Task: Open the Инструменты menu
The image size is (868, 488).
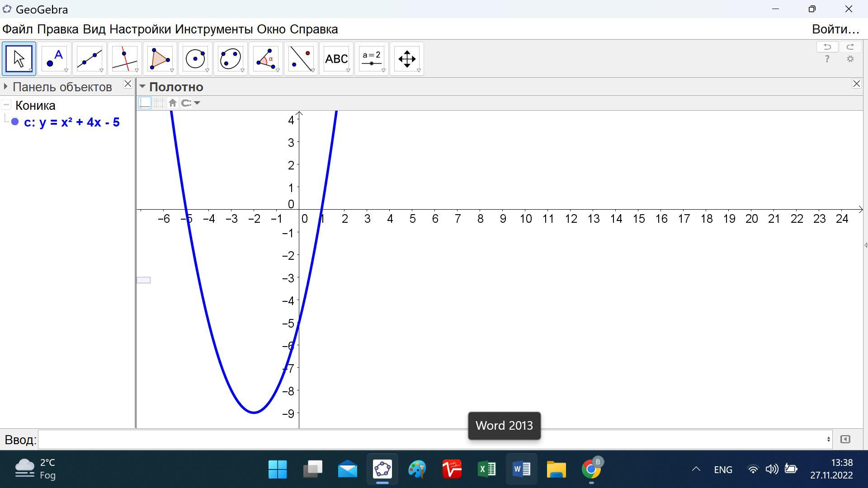Action: 214,29
